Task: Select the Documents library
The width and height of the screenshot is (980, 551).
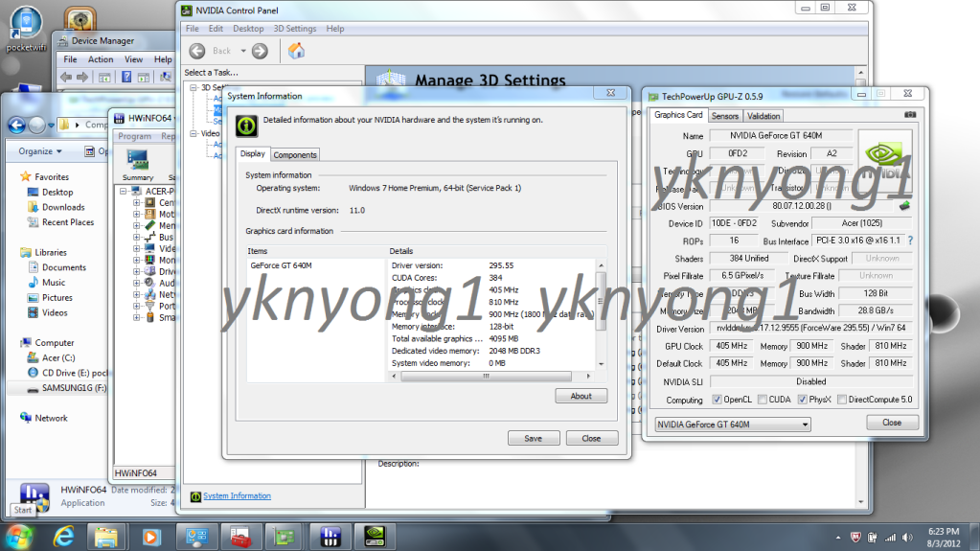Action: [x=64, y=267]
